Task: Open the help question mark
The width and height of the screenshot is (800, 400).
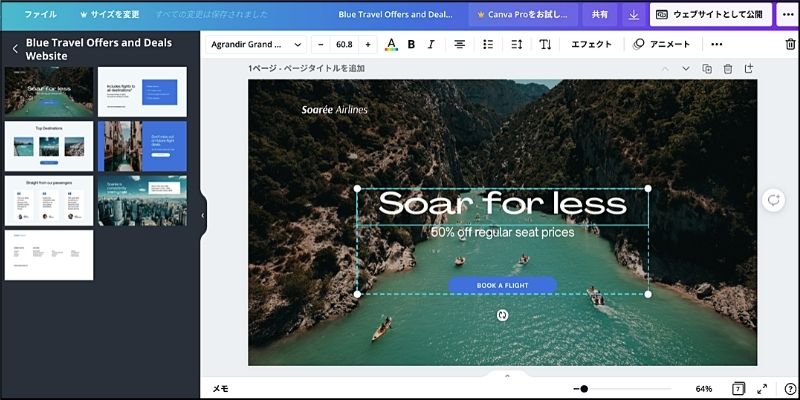Action: tap(789, 389)
